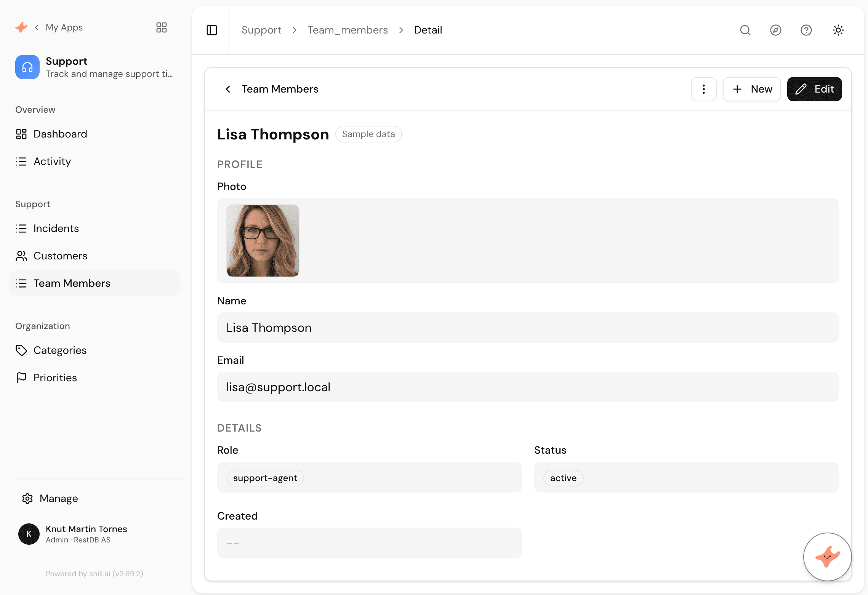
Task: Open the apps grid icon
Action: pos(162,27)
